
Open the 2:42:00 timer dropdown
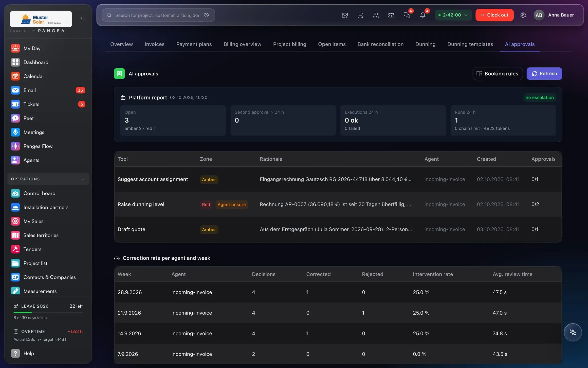[453, 15]
